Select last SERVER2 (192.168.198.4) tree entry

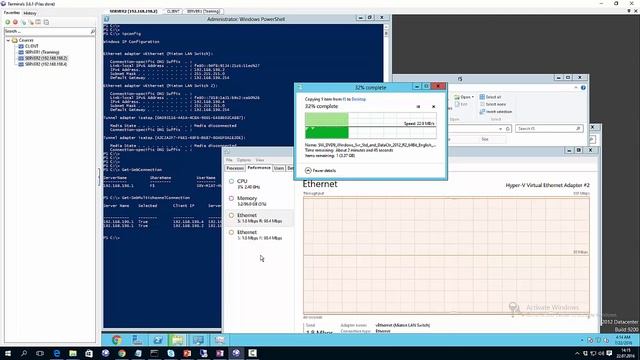pos(46,64)
